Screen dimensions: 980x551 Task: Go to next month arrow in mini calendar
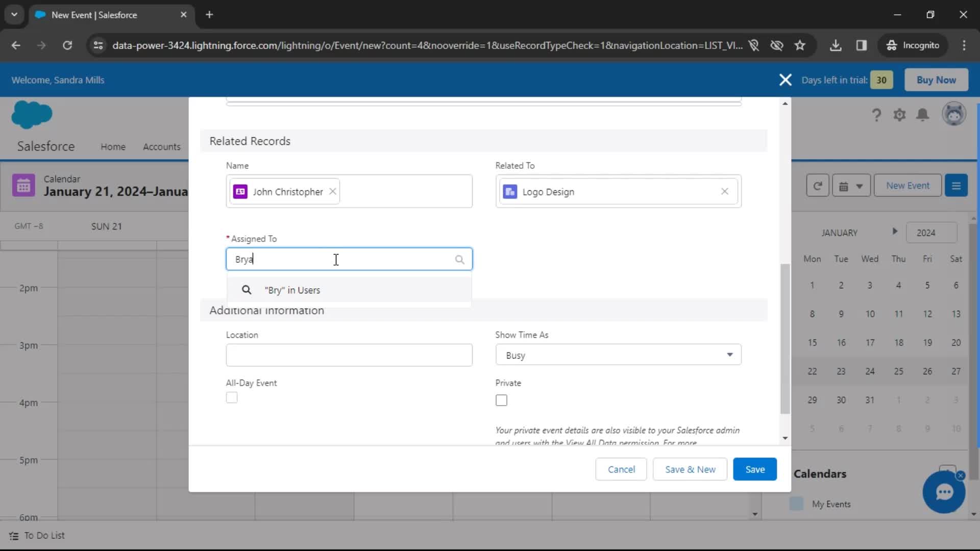point(895,231)
